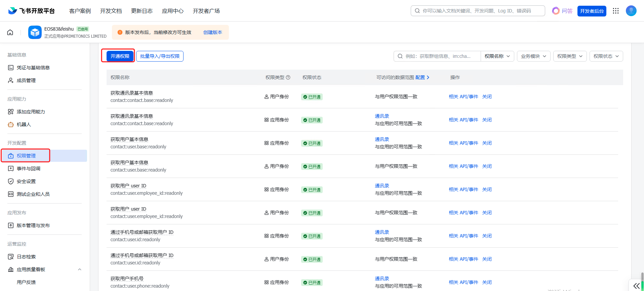Open the 问答 AI assistant
Image resolution: width=644 pixels, height=291 pixels.
pyautogui.click(x=562, y=11)
